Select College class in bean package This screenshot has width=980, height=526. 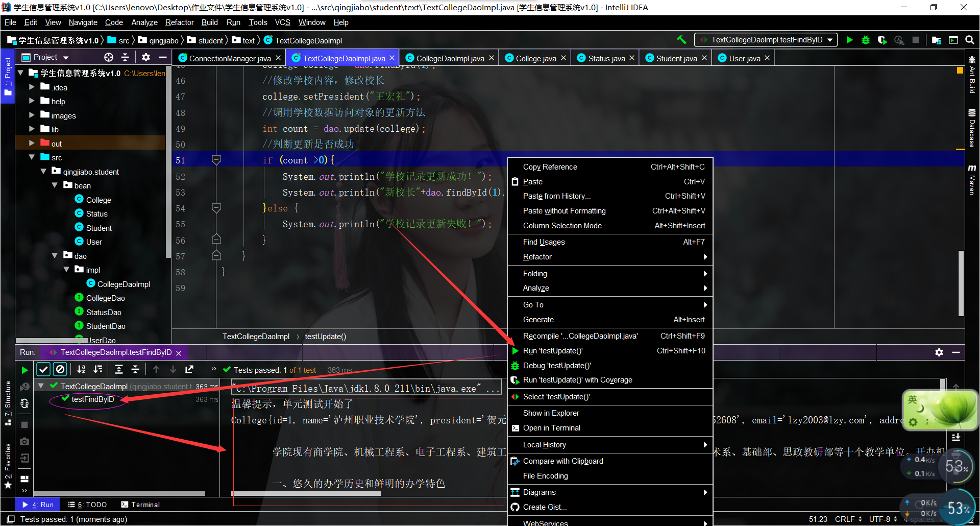click(x=93, y=200)
